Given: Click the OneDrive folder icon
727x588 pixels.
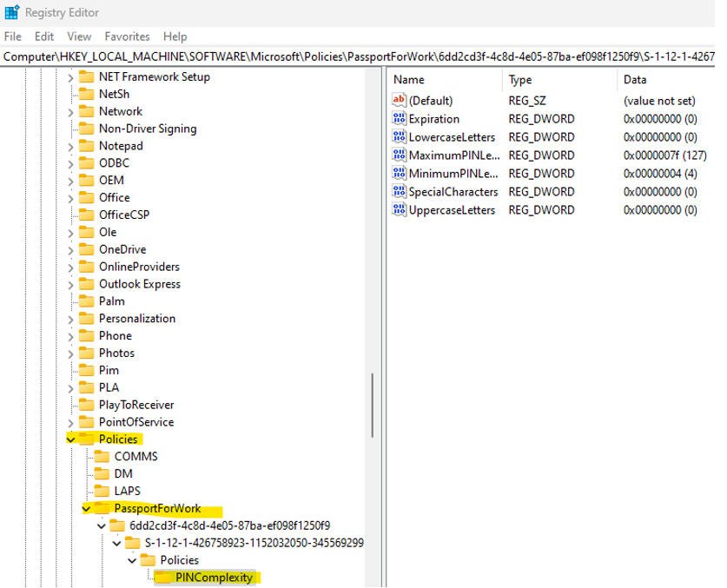Looking at the screenshot, I should (x=86, y=249).
